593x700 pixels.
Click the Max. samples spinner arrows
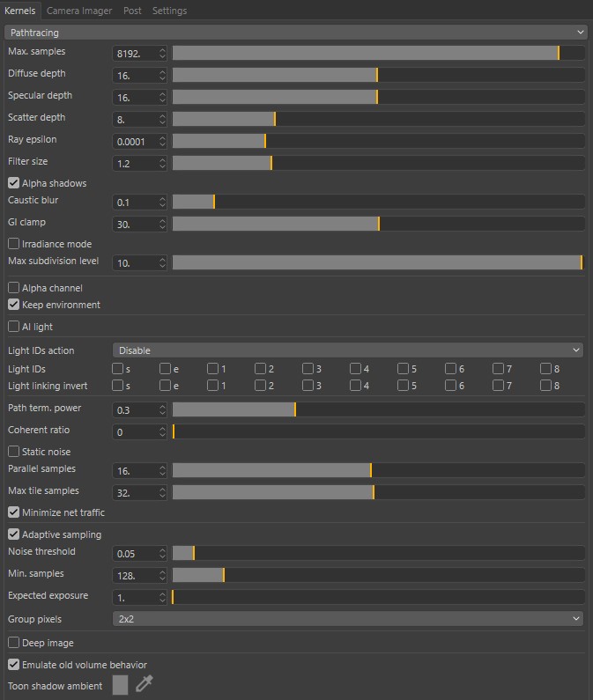tap(162, 53)
